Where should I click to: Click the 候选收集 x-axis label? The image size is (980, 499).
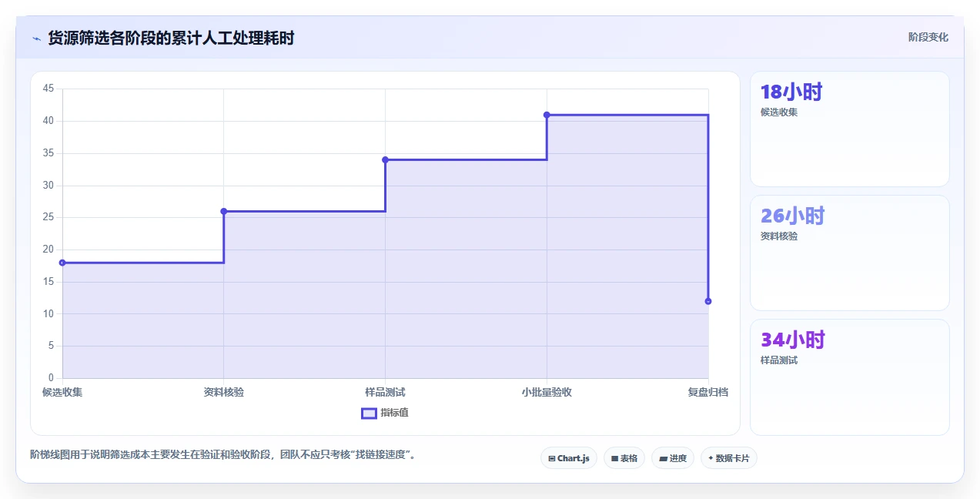62,392
